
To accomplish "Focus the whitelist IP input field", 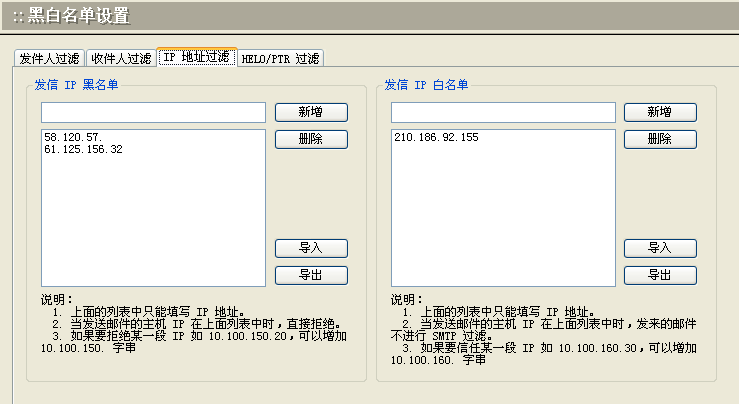I will point(503,112).
